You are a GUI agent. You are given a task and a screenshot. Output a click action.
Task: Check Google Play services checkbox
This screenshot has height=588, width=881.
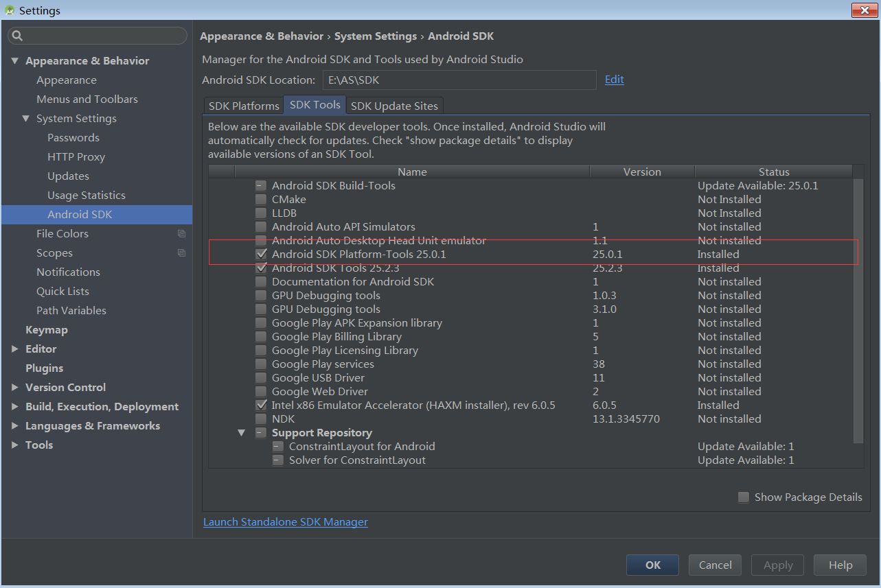click(261, 364)
